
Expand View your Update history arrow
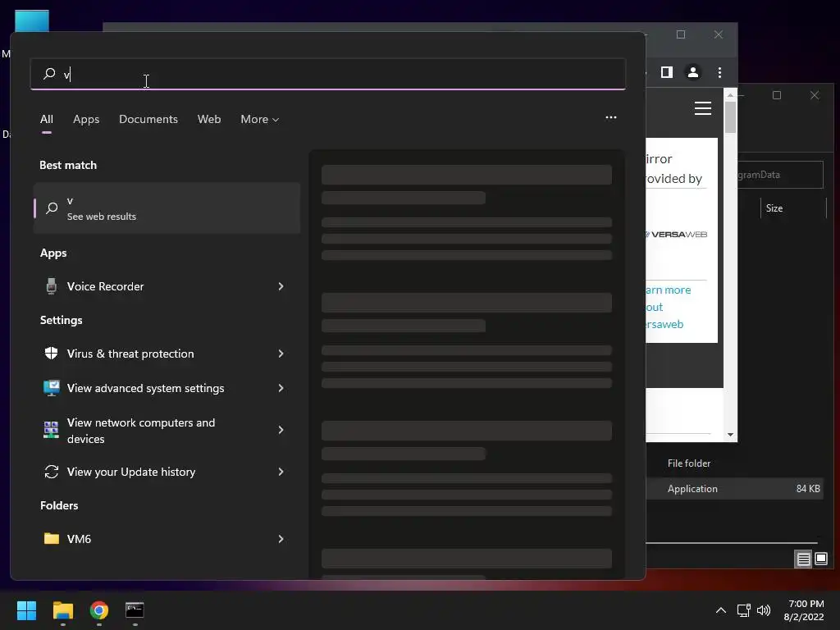281,472
